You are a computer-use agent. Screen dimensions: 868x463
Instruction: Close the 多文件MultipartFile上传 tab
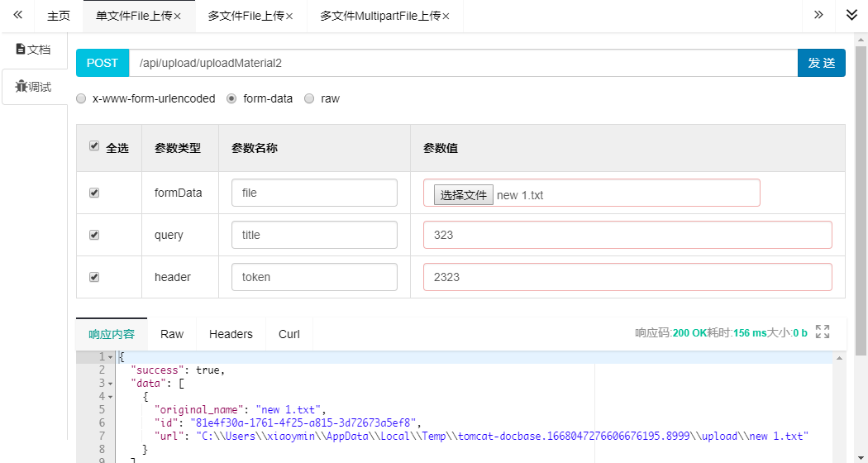(x=446, y=17)
